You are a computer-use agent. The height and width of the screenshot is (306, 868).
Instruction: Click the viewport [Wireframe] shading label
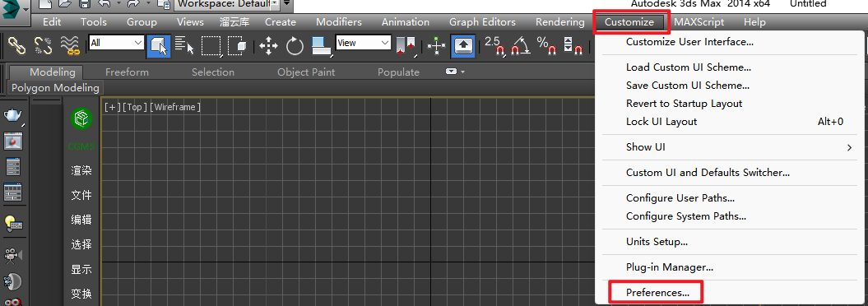(x=175, y=108)
